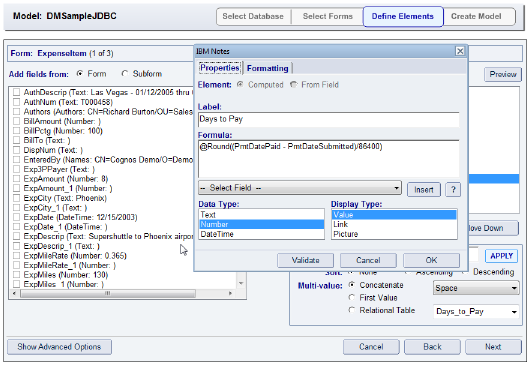Close the IBM Notes dialog

[460, 51]
